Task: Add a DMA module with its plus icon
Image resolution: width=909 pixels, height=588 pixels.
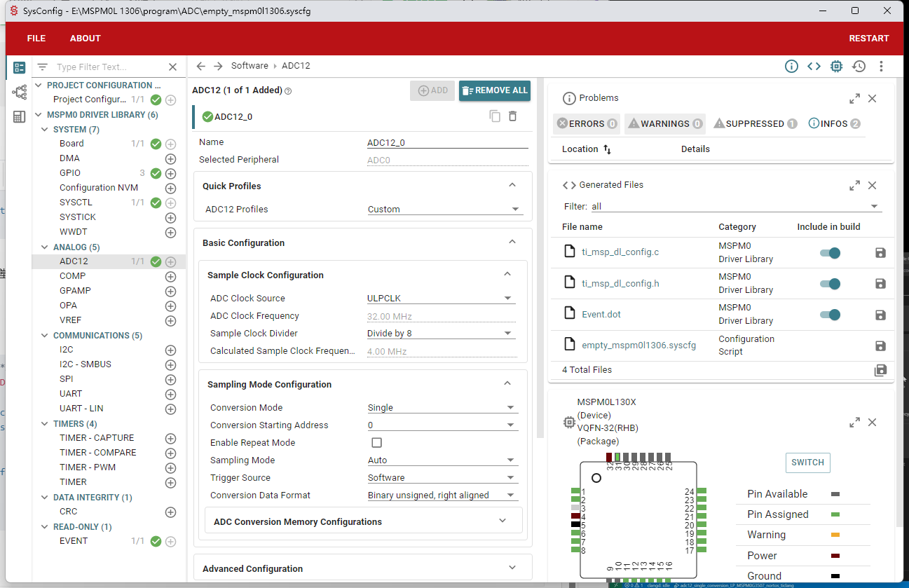Action: tap(170, 159)
